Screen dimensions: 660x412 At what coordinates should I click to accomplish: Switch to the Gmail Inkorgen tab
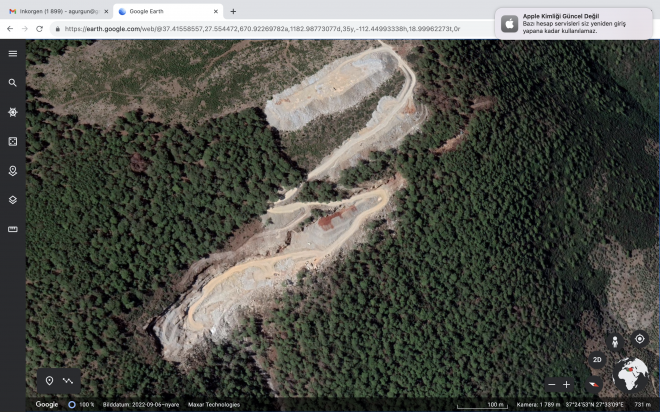tap(55, 11)
